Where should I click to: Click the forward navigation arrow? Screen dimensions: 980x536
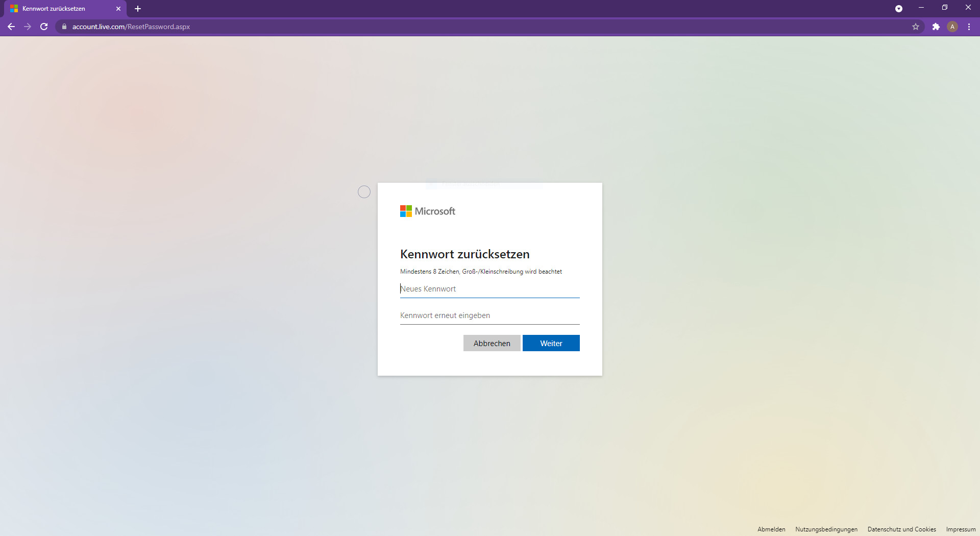click(x=28, y=27)
